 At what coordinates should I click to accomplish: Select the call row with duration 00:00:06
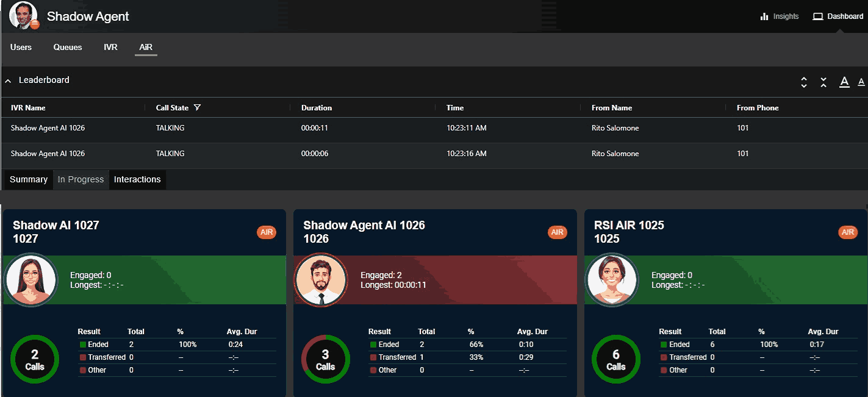point(315,154)
